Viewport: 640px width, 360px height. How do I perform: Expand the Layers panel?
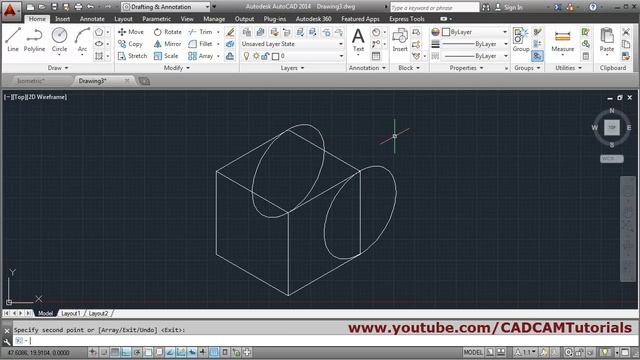pyautogui.click(x=292, y=68)
